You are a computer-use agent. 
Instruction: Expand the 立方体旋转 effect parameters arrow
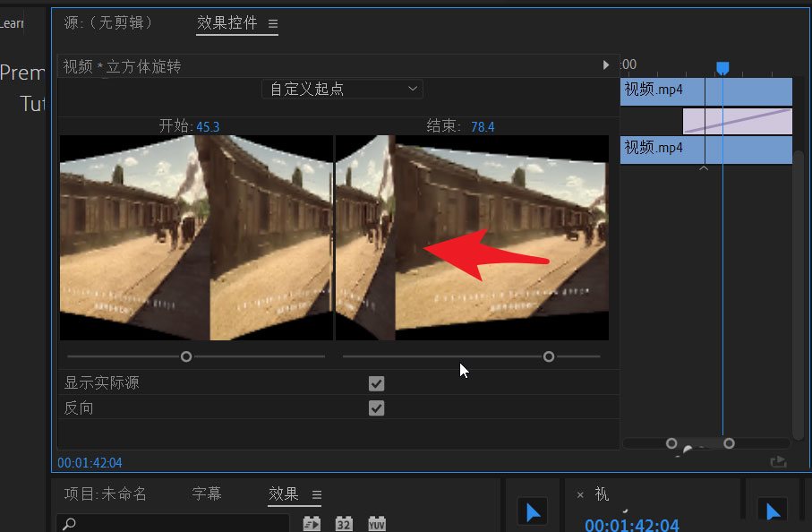[x=606, y=65]
